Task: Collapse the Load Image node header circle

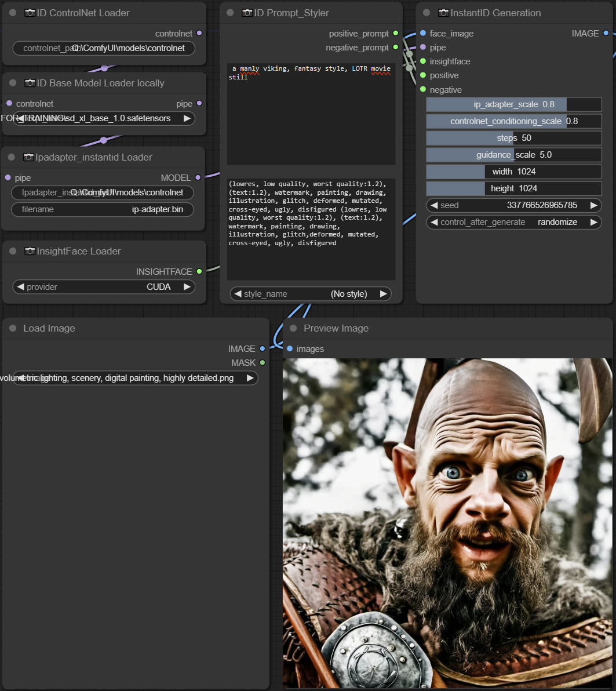Action: pyautogui.click(x=12, y=328)
